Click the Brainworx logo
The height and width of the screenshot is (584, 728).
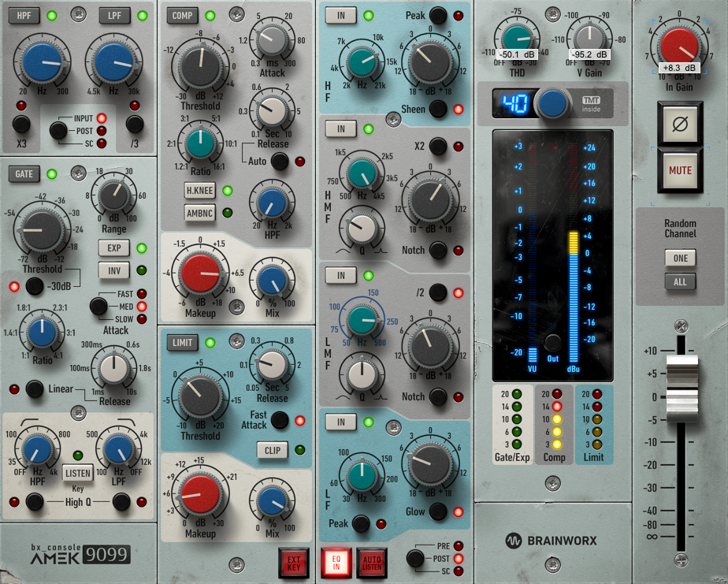[x=551, y=541]
